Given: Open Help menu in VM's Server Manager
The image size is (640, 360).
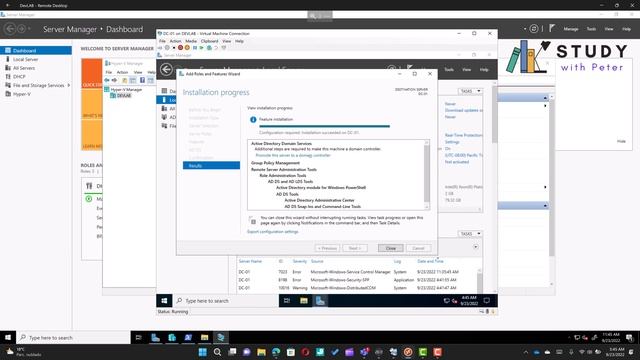Looking at the screenshot, I should (x=484, y=69).
